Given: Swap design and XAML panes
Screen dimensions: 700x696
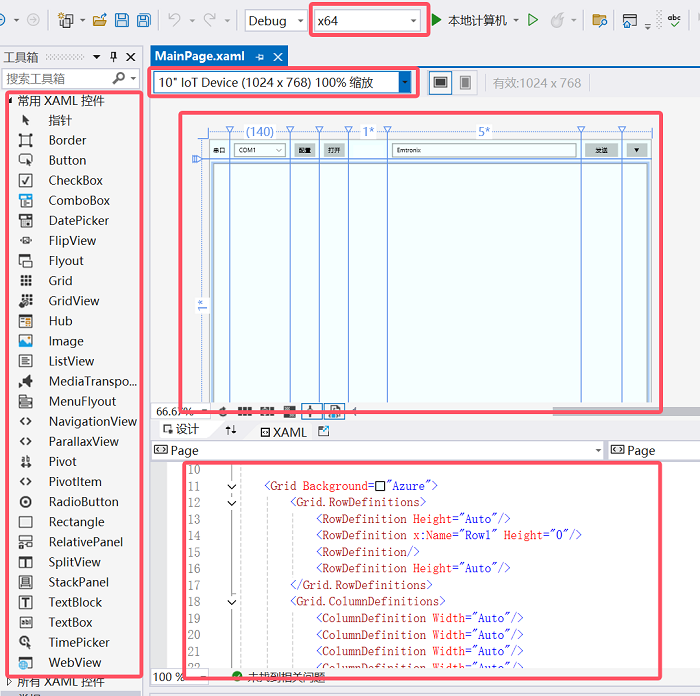Looking at the screenshot, I should point(231,430).
